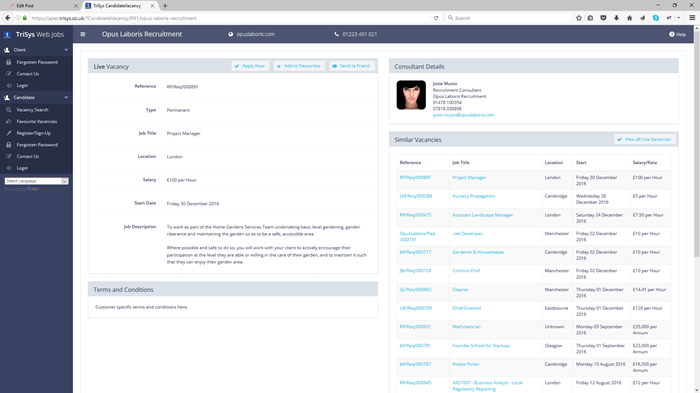Image resolution: width=700 pixels, height=393 pixels.
Task: Open new browser tab plus icon
Action: coord(165,6)
